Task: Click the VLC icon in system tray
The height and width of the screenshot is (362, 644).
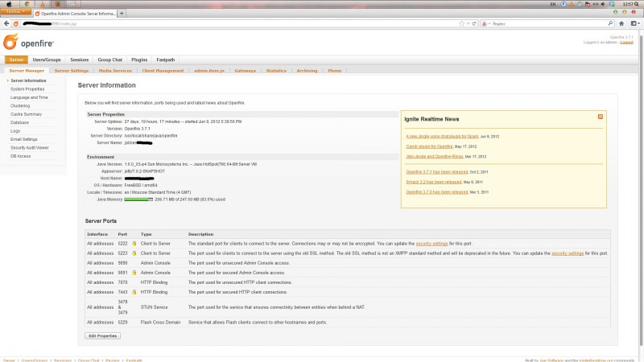Action: click(572, 4)
